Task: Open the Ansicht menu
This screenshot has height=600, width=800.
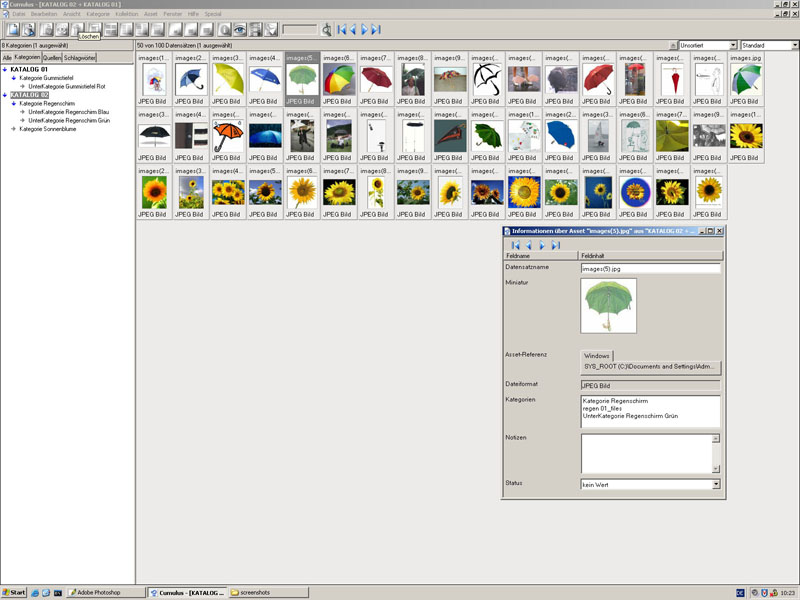Action: pyautogui.click(x=72, y=14)
